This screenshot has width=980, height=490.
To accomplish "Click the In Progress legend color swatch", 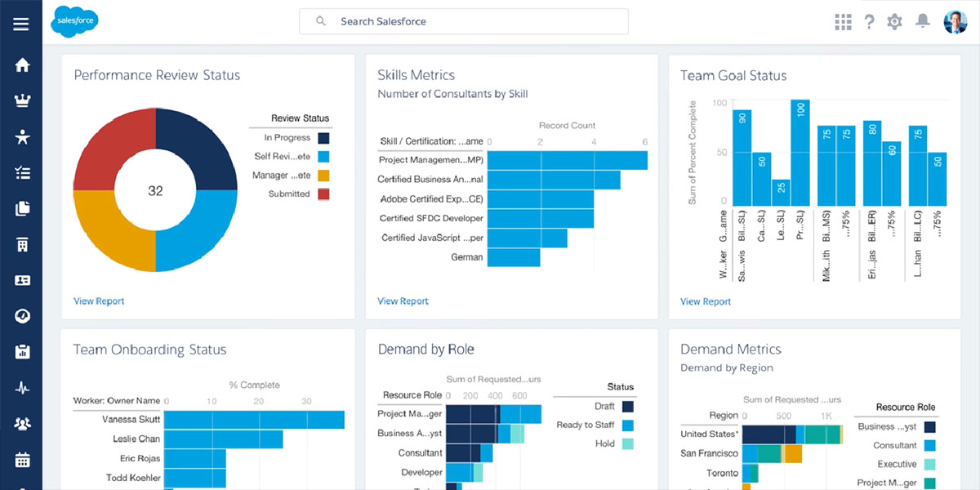I will point(323,138).
